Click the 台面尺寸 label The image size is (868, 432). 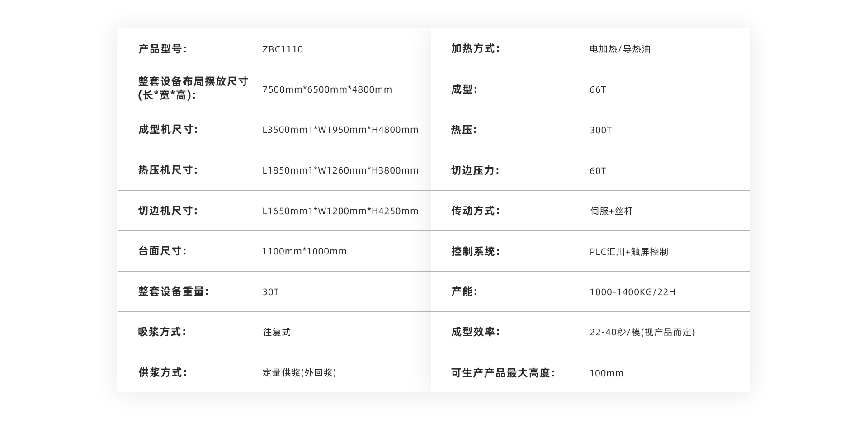pyautogui.click(x=163, y=251)
